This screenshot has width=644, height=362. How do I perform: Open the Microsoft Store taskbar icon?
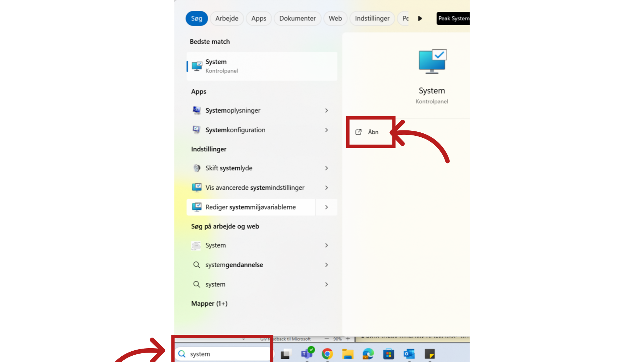coord(388,354)
